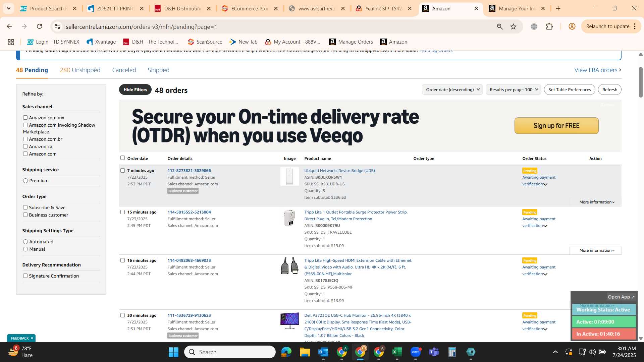Switch to the Canceled orders tab
644x362 pixels.
[x=124, y=70]
